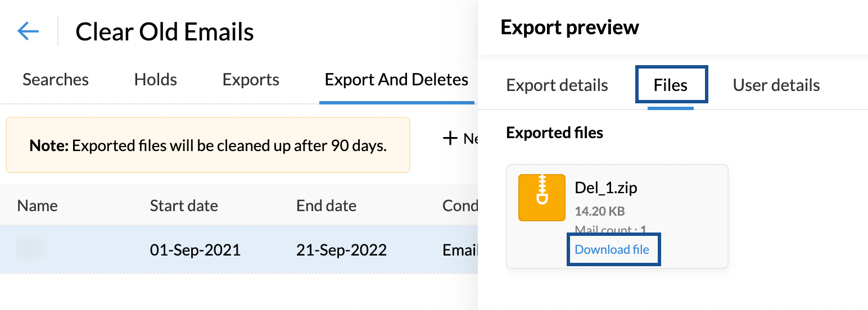The image size is (868, 310).
Task: Click the blurred name cell in the row
Action: 30,249
